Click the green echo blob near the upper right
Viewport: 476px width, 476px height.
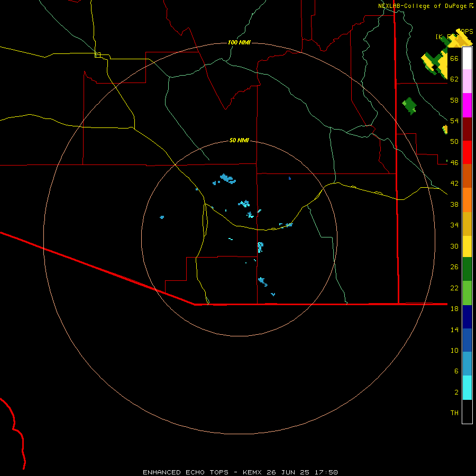click(x=409, y=106)
